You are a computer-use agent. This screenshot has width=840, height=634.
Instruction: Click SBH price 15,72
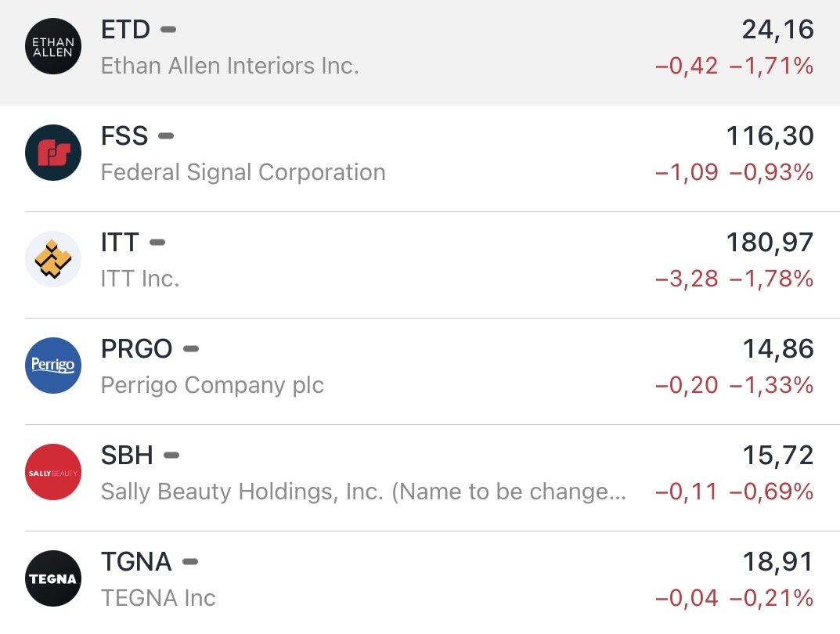[777, 456]
